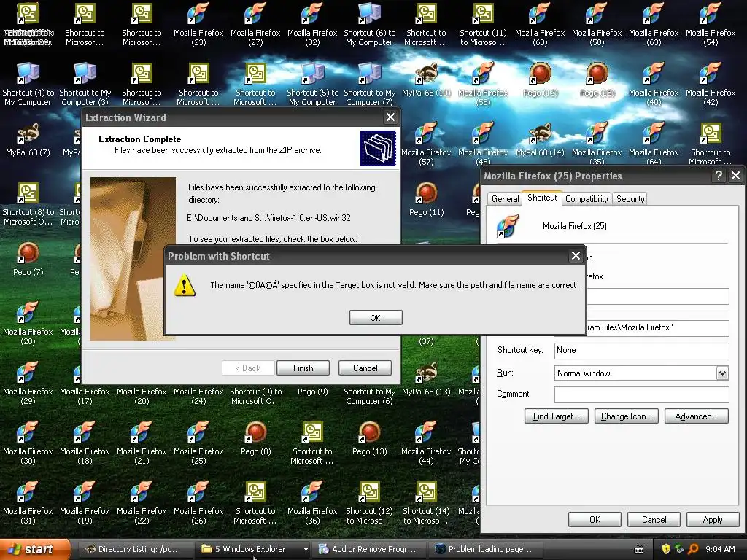Select Pego (8) desktop icon
The image size is (747, 560).
point(255,439)
